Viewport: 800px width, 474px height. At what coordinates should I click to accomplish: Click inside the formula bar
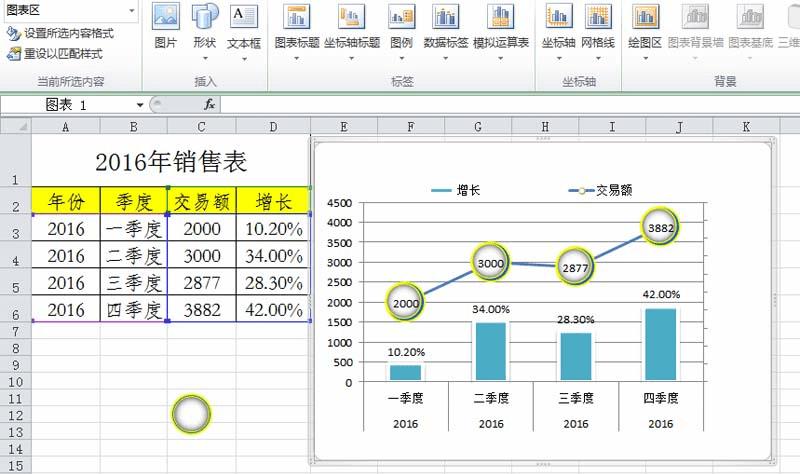[x=510, y=105]
